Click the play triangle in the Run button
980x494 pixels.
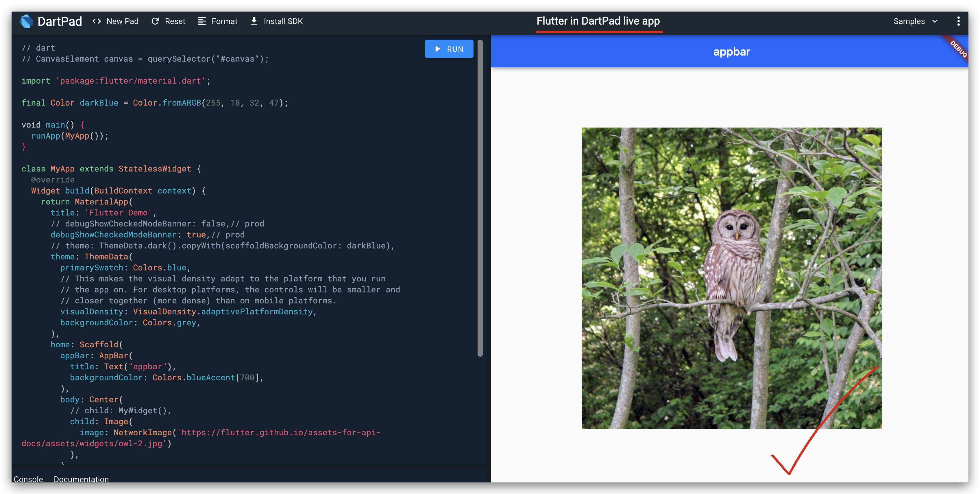(x=437, y=49)
